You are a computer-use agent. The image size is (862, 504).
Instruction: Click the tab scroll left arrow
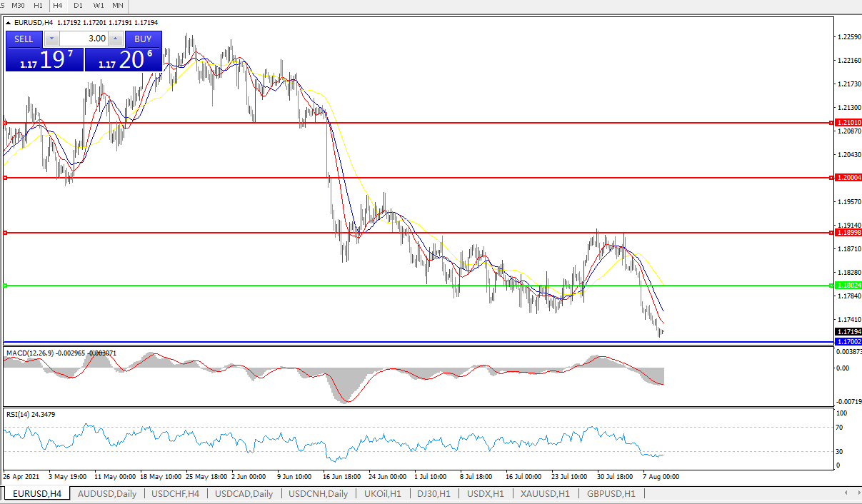[846, 493]
